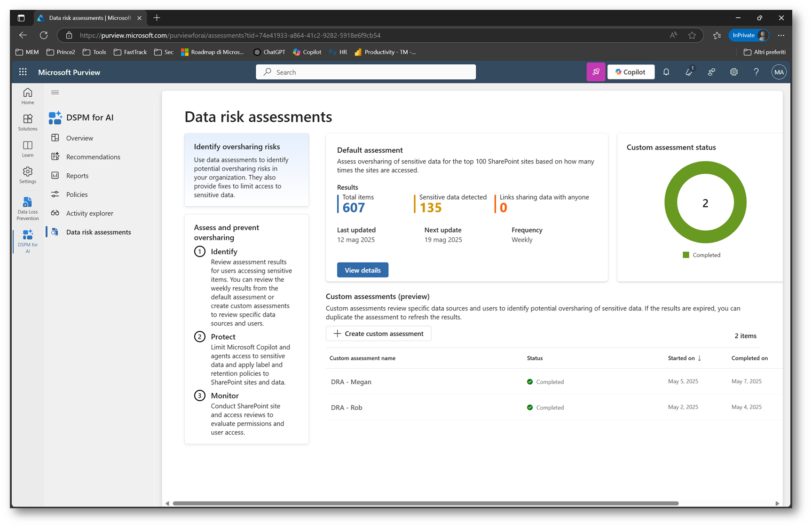Open Learn in left rail

(x=28, y=148)
